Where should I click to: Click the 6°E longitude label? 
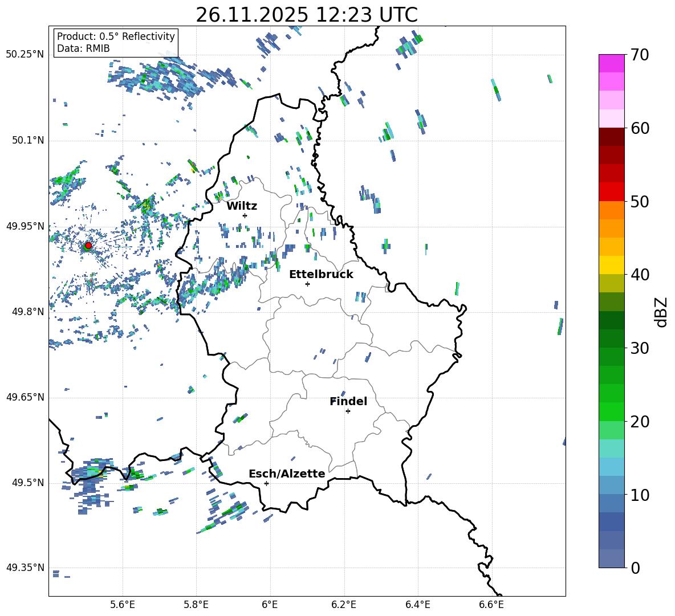tap(270, 605)
